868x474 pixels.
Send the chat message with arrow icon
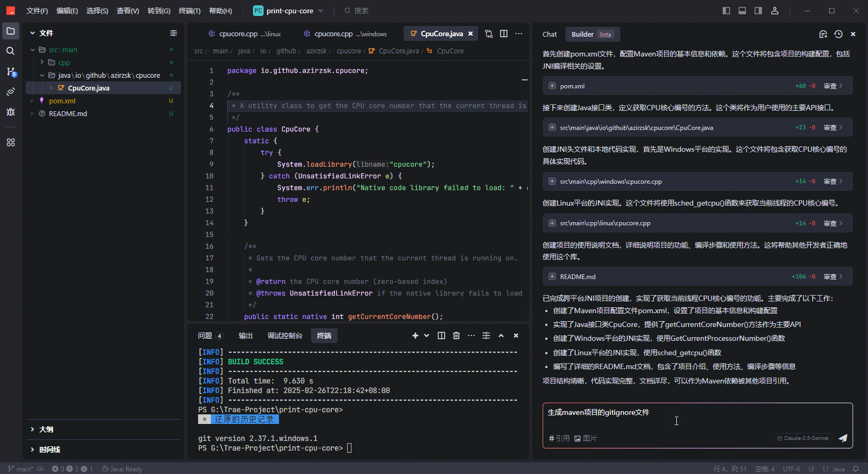pos(842,438)
